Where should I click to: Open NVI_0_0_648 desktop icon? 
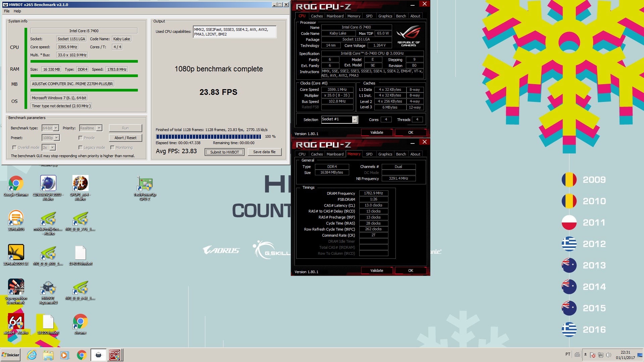point(80,290)
